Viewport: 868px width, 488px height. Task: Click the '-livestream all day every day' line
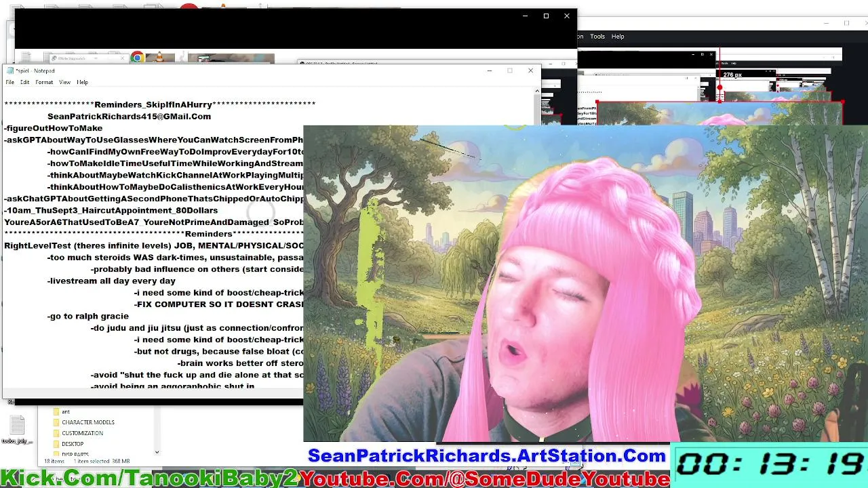(x=111, y=281)
